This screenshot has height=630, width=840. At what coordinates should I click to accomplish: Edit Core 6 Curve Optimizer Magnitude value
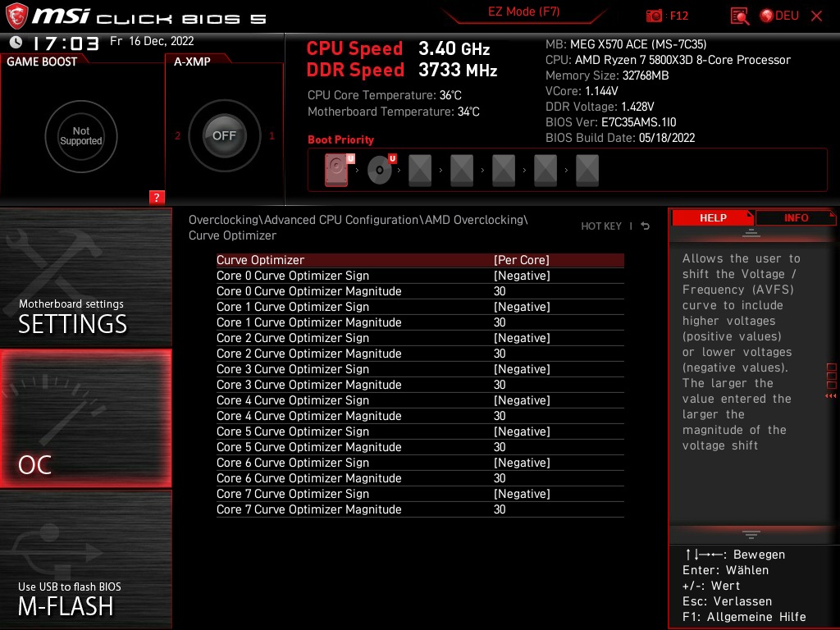(x=500, y=478)
